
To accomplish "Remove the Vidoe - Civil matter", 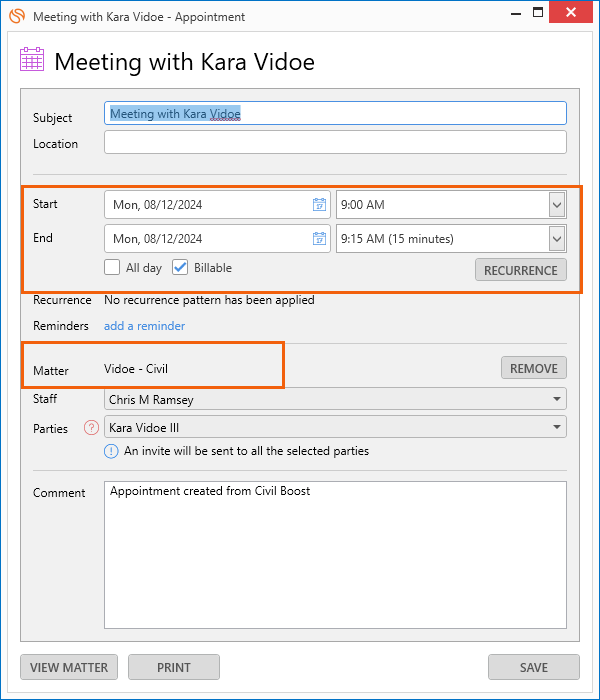I will coord(533,368).
